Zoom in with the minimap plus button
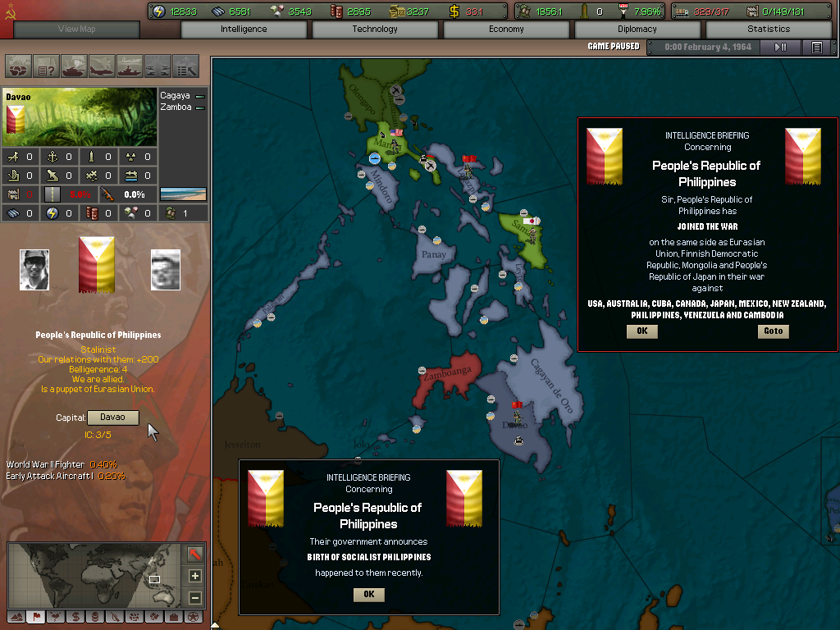Viewport: 840px width, 630px height. 195,576
